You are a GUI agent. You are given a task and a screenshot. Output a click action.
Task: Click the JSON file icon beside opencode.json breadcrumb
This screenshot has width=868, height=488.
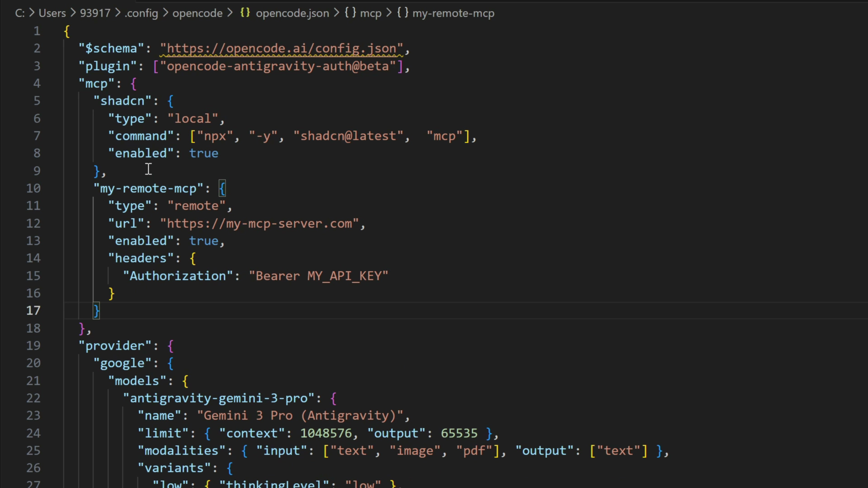coord(245,13)
